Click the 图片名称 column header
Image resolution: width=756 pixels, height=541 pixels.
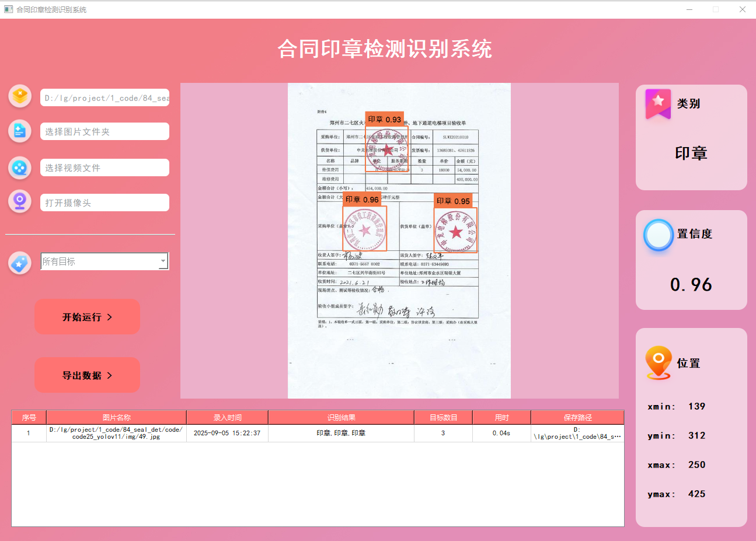click(x=117, y=417)
